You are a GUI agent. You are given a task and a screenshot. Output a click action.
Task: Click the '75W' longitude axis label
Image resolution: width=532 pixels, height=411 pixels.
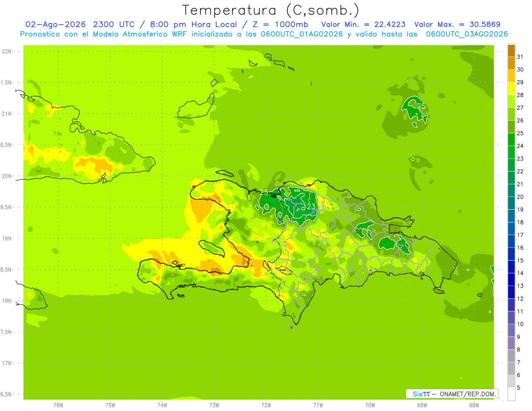pyautogui.click(x=110, y=405)
